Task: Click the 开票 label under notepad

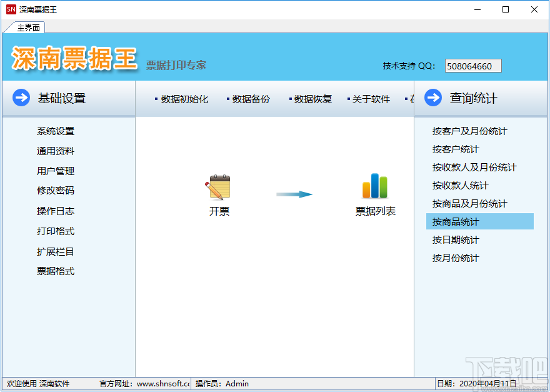Action: 219,211
